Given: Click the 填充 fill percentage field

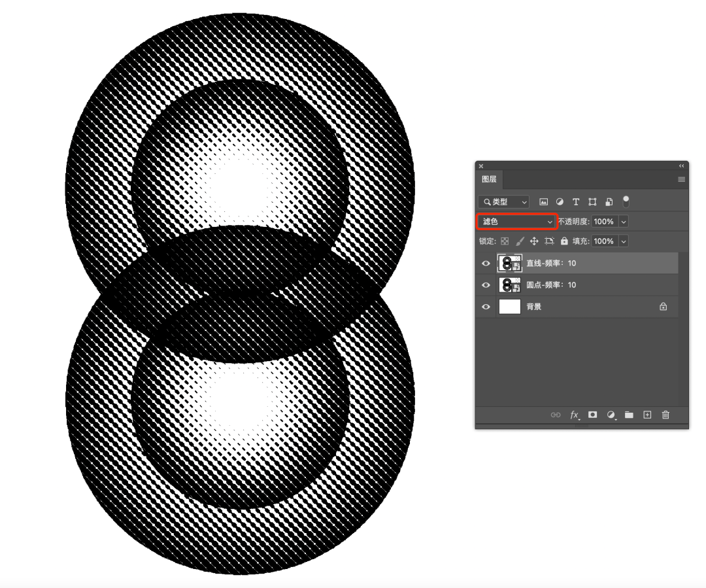Looking at the screenshot, I should pyautogui.click(x=603, y=241).
